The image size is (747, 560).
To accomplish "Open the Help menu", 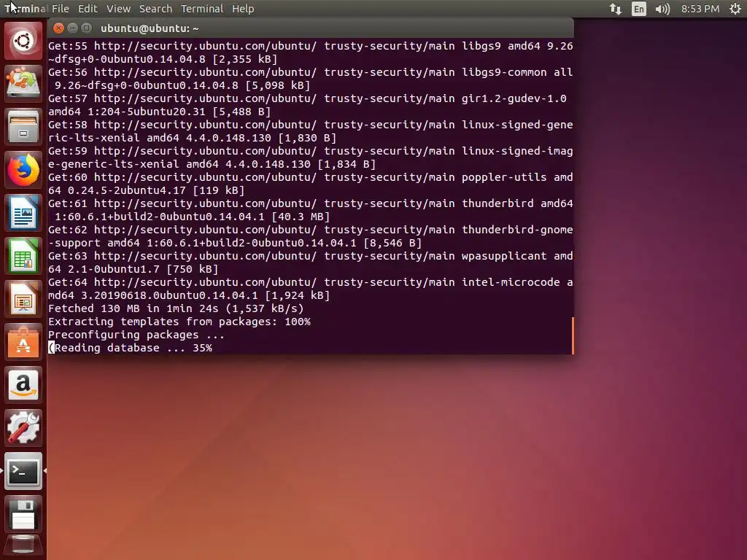I will (243, 9).
